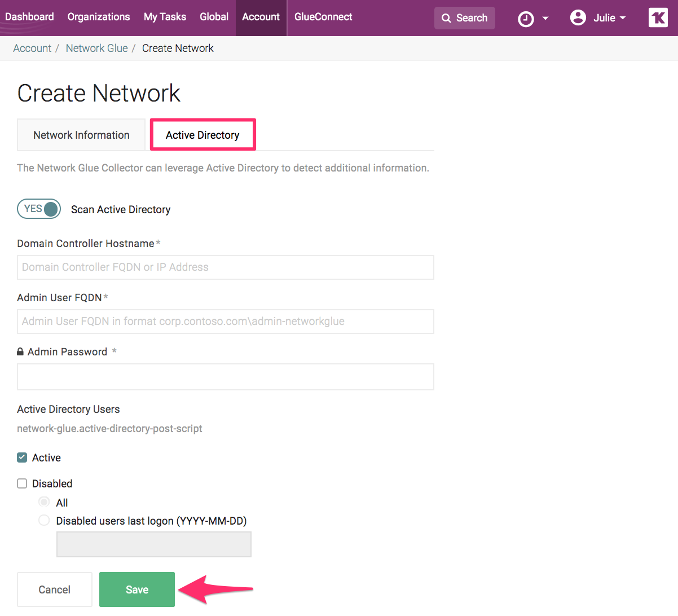The image size is (678, 616).
Task: Check the Disabled users checkbox
Action: pyautogui.click(x=22, y=483)
